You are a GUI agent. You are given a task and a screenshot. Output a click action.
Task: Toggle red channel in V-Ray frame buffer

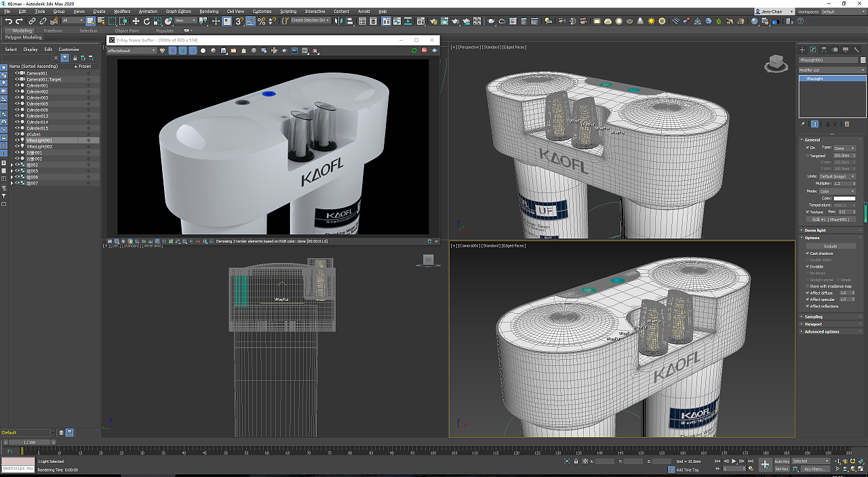[172, 50]
